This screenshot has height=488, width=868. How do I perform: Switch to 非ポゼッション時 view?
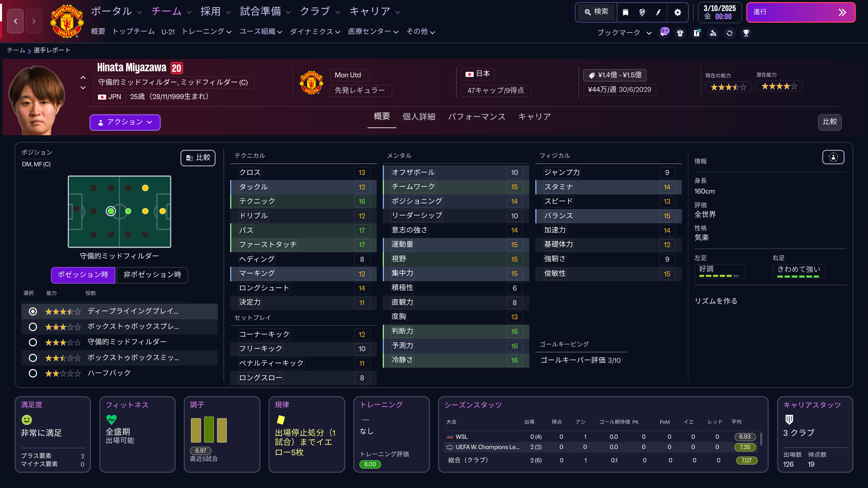[x=152, y=275]
